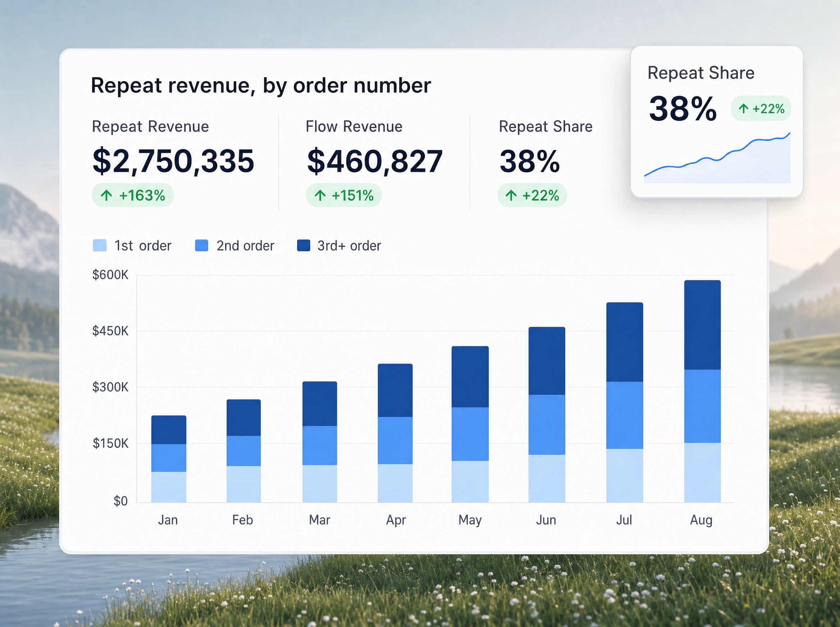The height and width of the screenshot is (627, 840).
Task: Click the Apr x-axis label
Action: point(396,520)
